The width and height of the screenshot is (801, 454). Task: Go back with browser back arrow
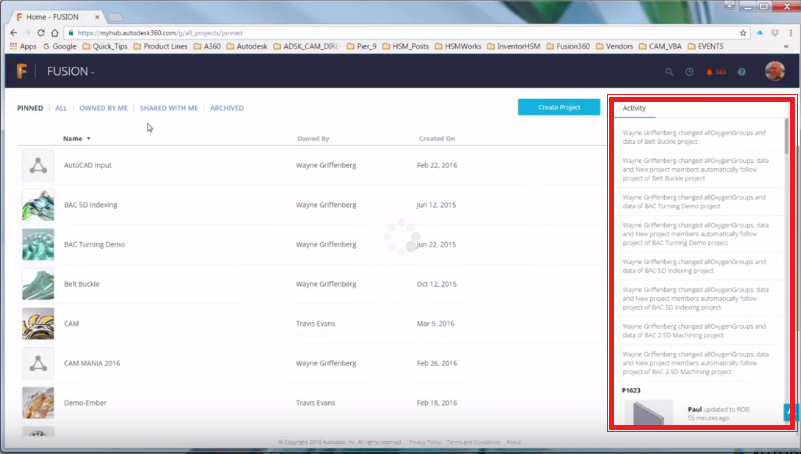(14, 33)
